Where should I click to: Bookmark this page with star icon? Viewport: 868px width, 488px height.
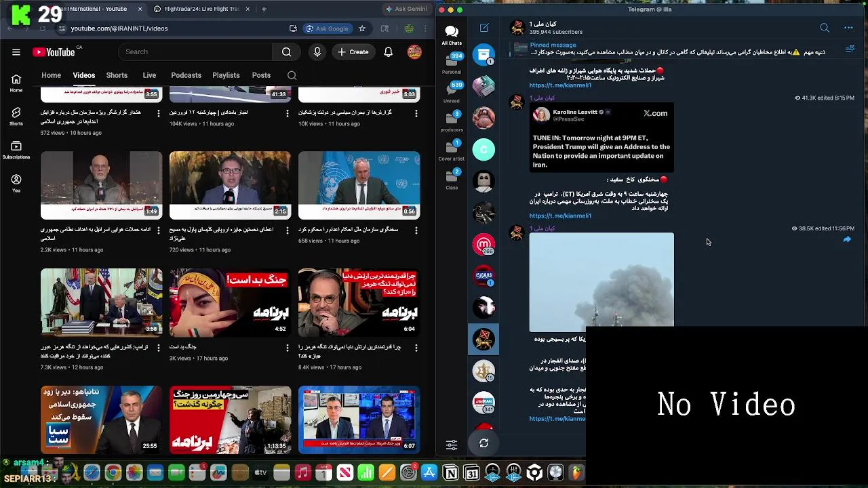(362, 28)
